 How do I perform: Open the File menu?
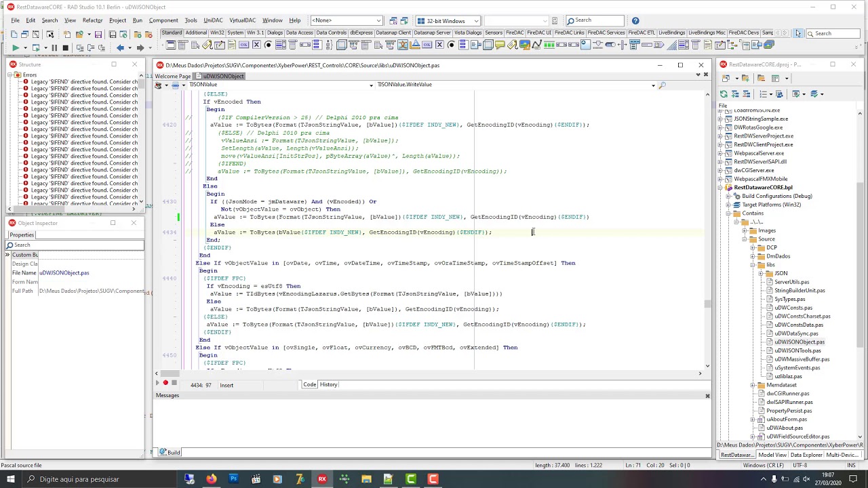[15, 20]
